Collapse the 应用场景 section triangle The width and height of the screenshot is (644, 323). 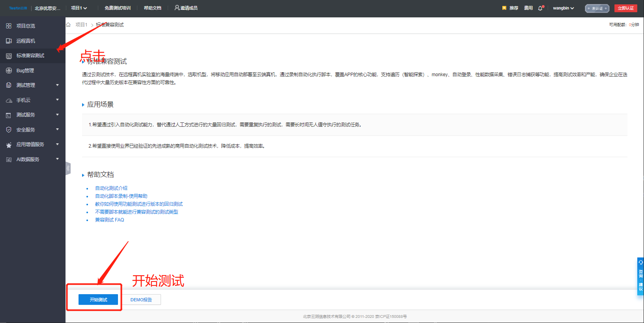(x=83, y=105)
